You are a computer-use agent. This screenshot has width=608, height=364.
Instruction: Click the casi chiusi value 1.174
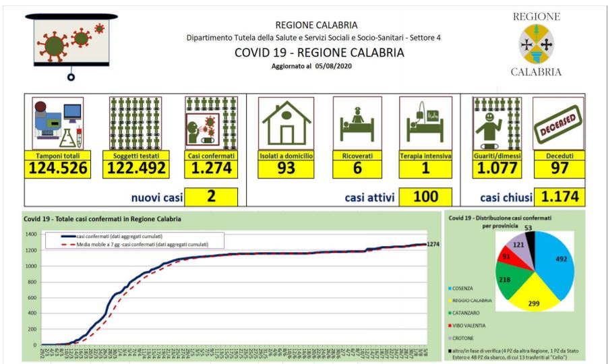tap(559, 197)
